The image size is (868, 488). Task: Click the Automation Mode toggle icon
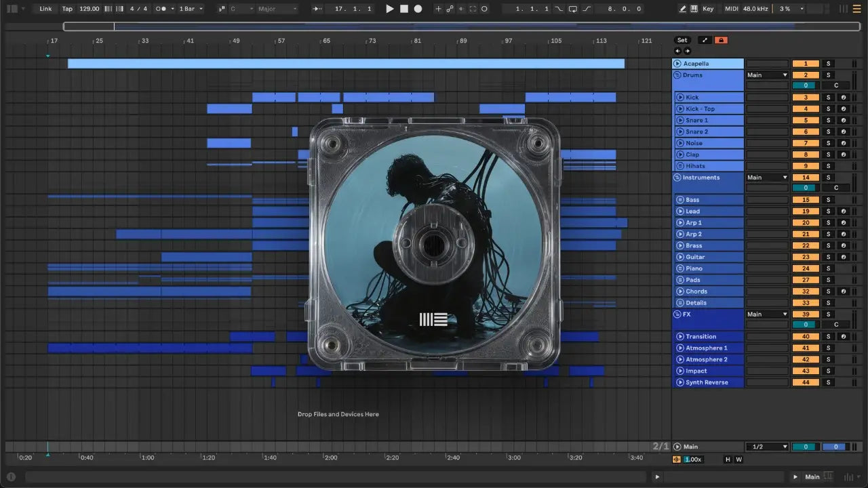point(705,41)
